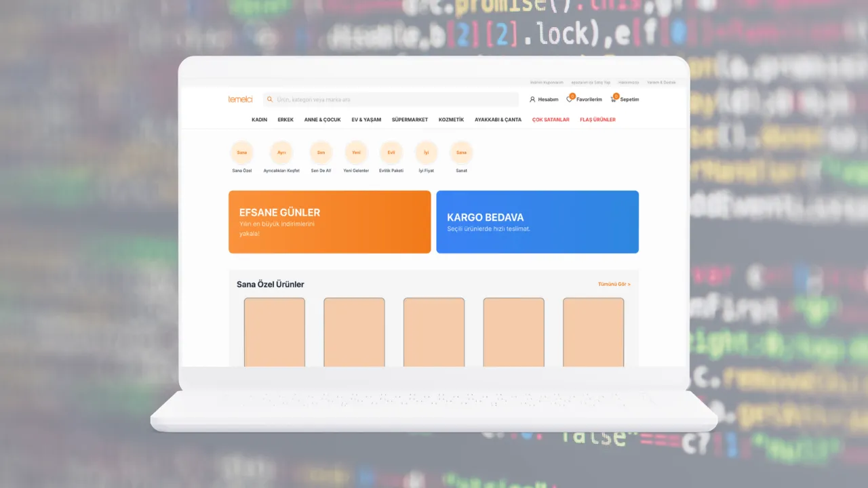Select the Sen De Al! circle icon
Image resolution: width=868 pixels, height=488 pixels.
[321, 152]
